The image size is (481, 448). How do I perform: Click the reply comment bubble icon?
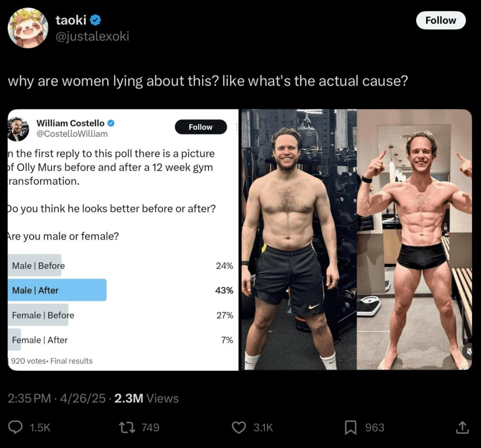16,427
